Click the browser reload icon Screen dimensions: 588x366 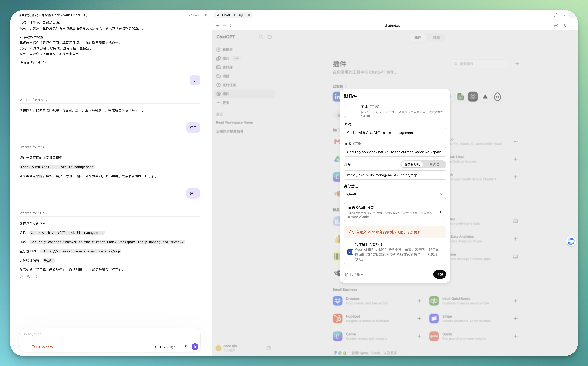(232, 25)
